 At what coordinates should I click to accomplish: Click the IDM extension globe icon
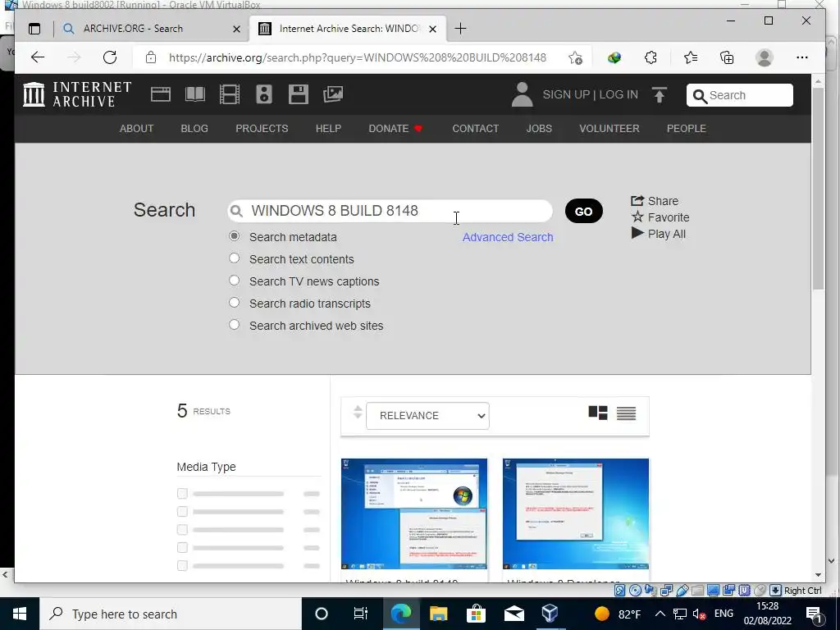pyautogui.click(x=614, y=57)
